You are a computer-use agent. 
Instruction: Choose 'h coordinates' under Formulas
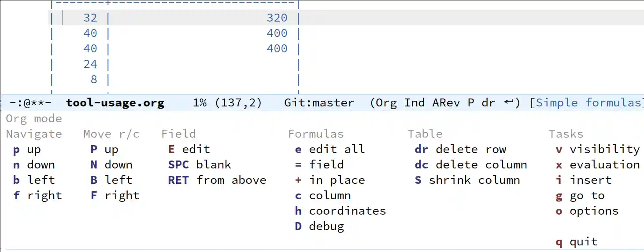[x=341, y=211]
